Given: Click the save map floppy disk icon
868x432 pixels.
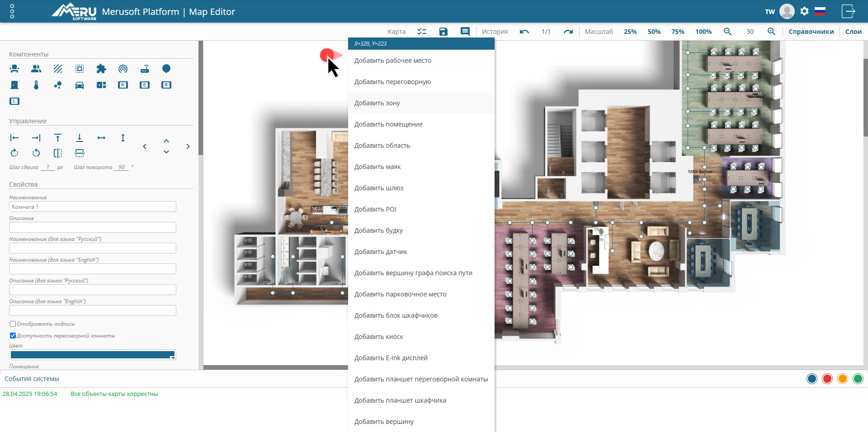Looking at the screenshot, I should (443, 32).
